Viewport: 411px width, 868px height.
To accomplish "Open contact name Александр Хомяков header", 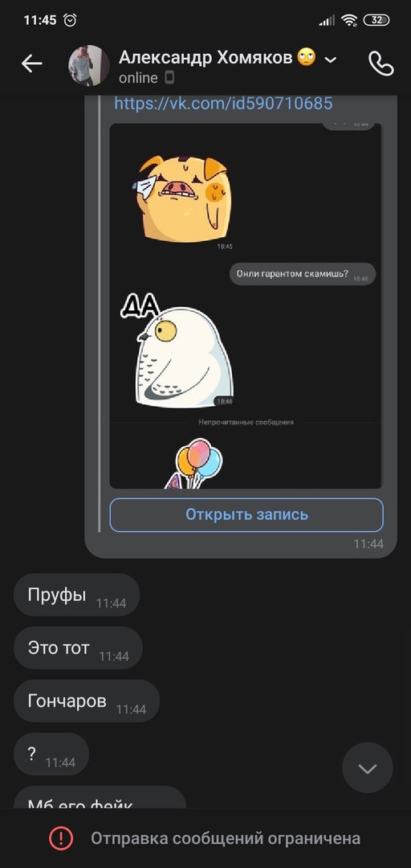I will coord(205,57).
